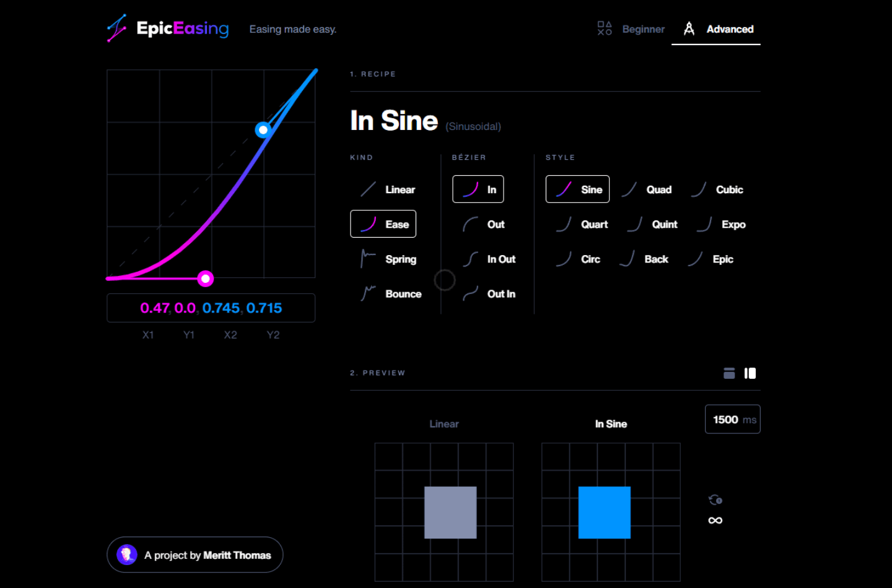Switch to the Beginner tab

tap(631, 29)
